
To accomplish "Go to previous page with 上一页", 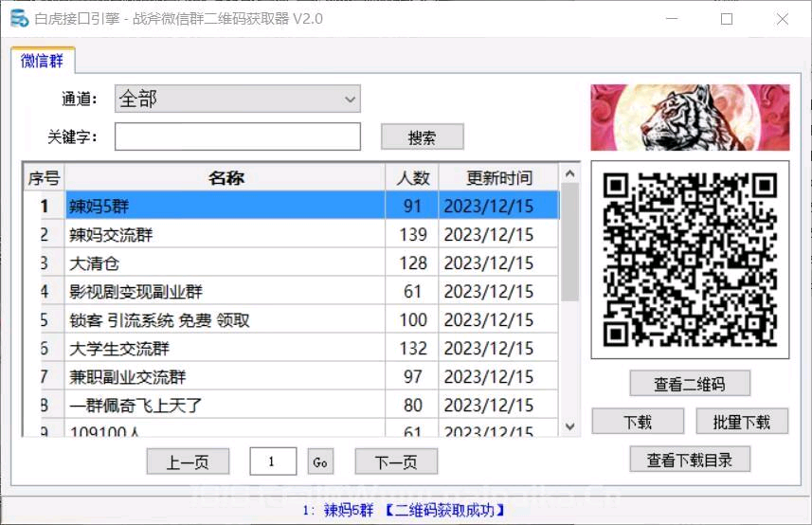I will click(x=188, y=462).
